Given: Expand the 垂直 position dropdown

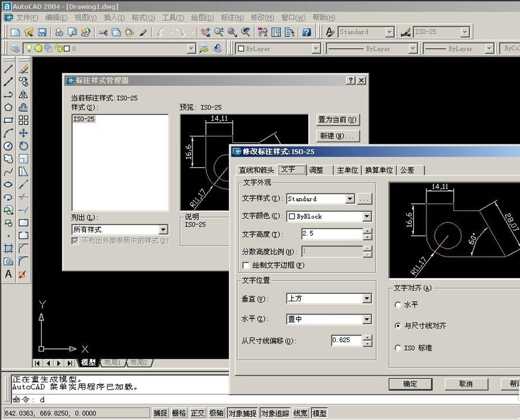Looking at the screenshot, I should pyautogui.click(x=367, y=298).
